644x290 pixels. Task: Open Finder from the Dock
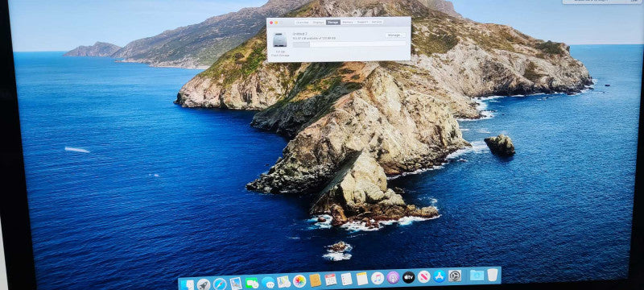[x=187, y=285]
